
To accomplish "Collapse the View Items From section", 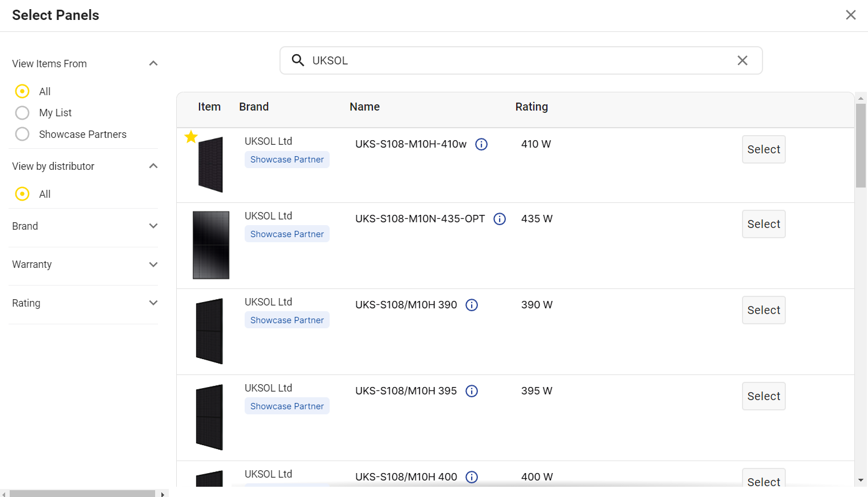I will click(x=153, y=63).
